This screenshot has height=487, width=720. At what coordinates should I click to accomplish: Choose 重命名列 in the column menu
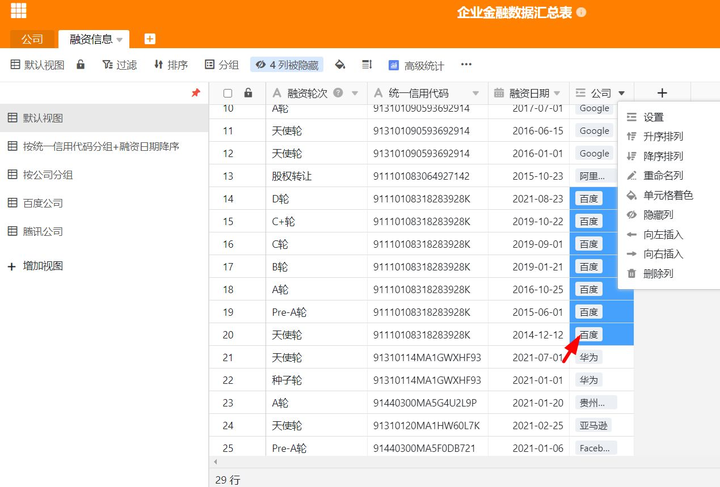[669, 175]
